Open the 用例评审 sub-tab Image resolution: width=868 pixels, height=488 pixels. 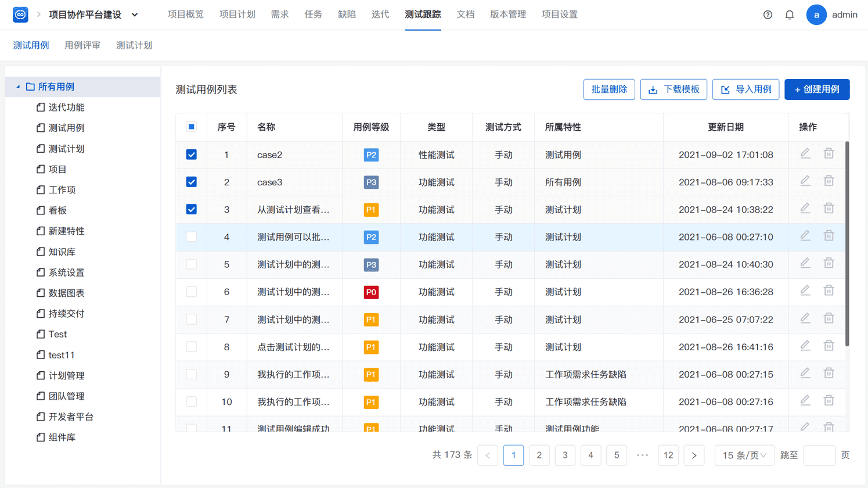pyautogui.click(x=82, y=45)
